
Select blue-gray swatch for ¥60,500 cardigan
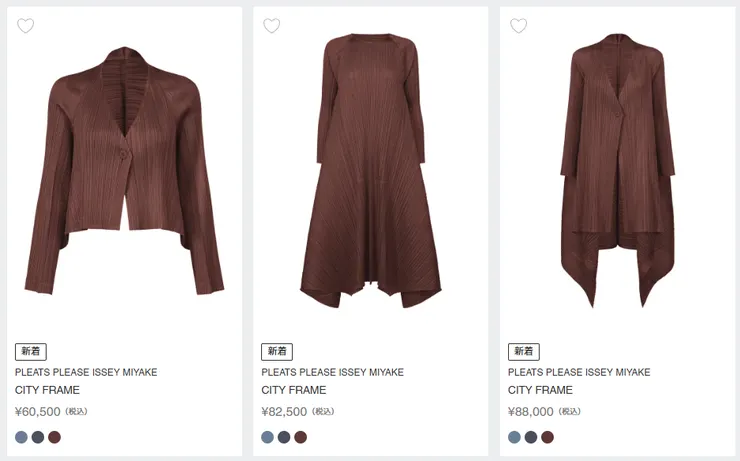click(x=22, y=437)
